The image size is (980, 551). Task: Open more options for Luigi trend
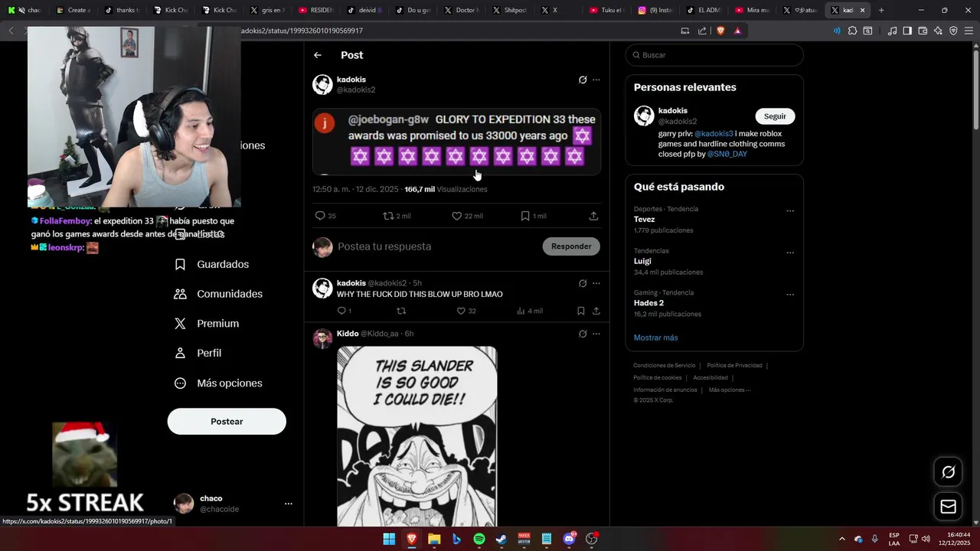[790, 253]
